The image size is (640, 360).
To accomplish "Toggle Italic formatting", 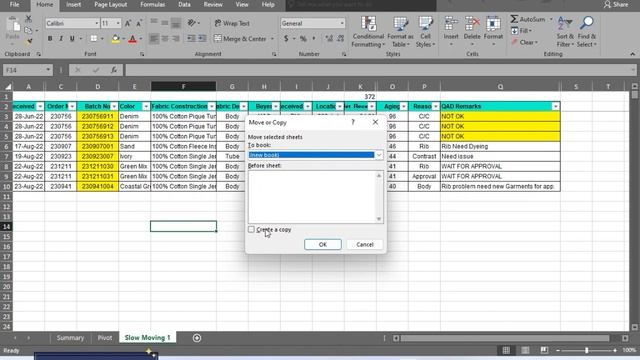I will point(61,39).
